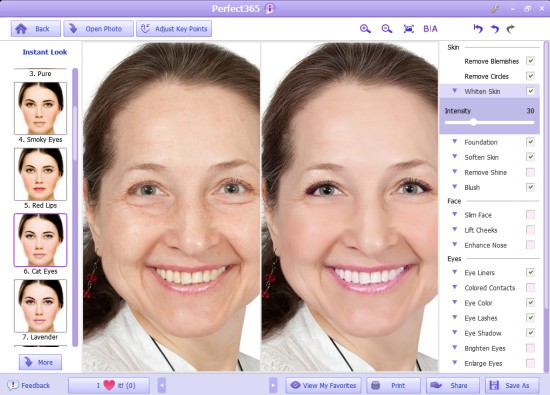Click the Eye Lashes label
Image resolution: width=550 pixels, height=395 pixels.
[481, 318]
